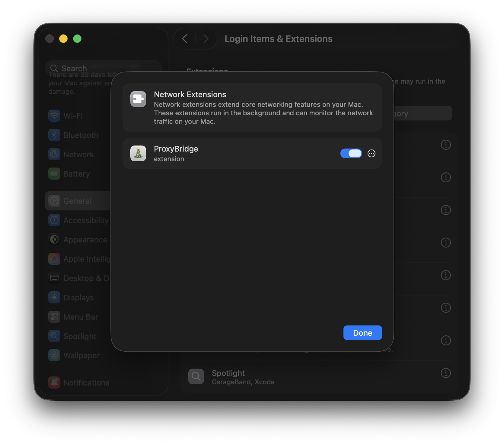Screen dimensions: 504x445
Task: Click the Done button
Action: (x=362, y=333)
